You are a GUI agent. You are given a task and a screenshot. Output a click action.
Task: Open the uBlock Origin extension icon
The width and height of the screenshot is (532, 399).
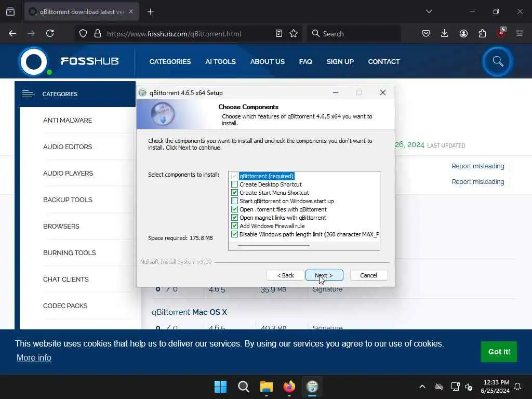click(x=501, y=33)
